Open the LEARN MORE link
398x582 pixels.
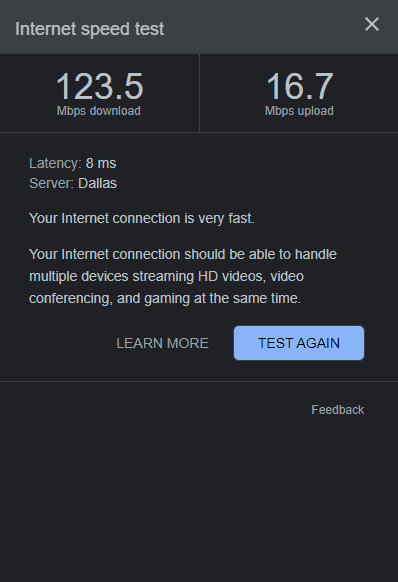click(162, 343)
